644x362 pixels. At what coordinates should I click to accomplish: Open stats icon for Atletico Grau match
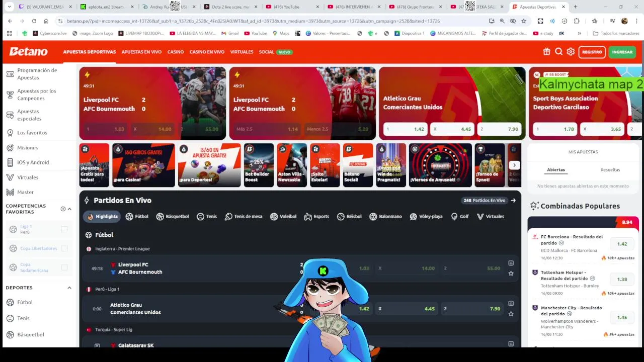click(511, 303)
